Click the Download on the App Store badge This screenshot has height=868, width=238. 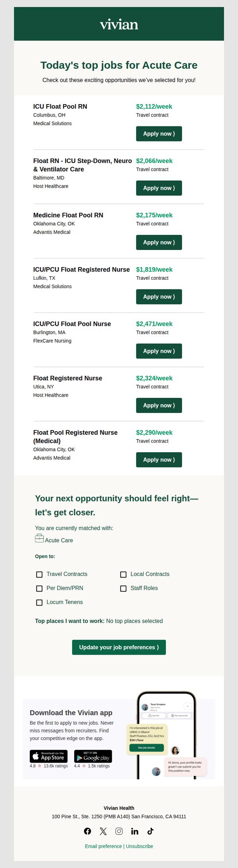48,756
